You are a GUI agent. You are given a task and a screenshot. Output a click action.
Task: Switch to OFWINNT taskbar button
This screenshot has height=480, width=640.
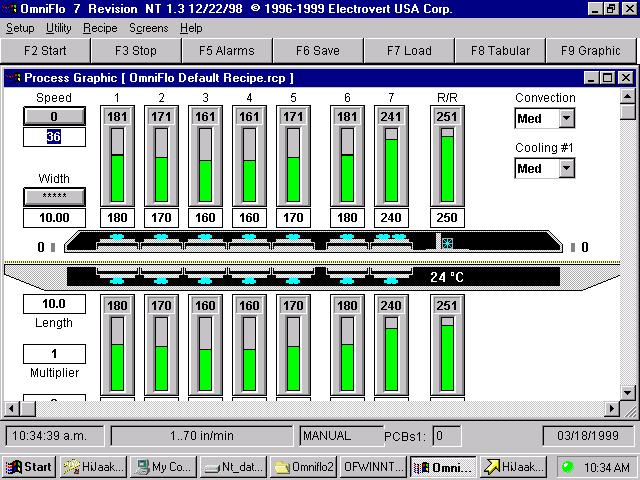[374, 467]
